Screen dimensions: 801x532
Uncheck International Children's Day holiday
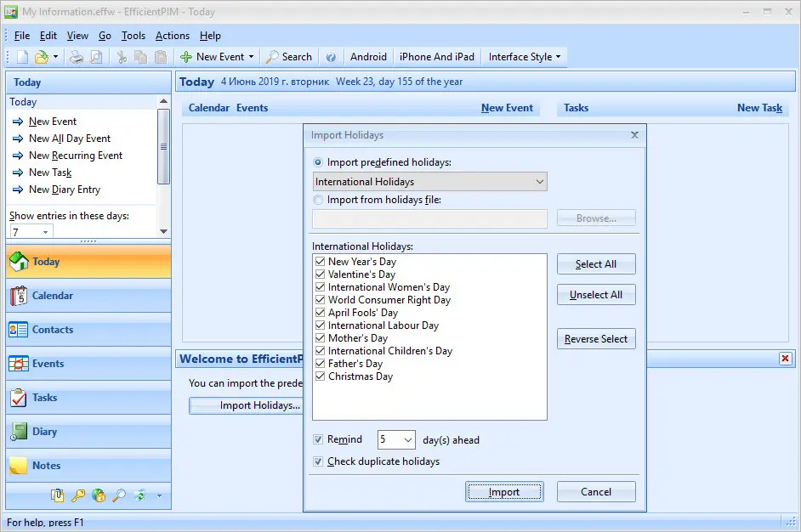pos(321,351)
